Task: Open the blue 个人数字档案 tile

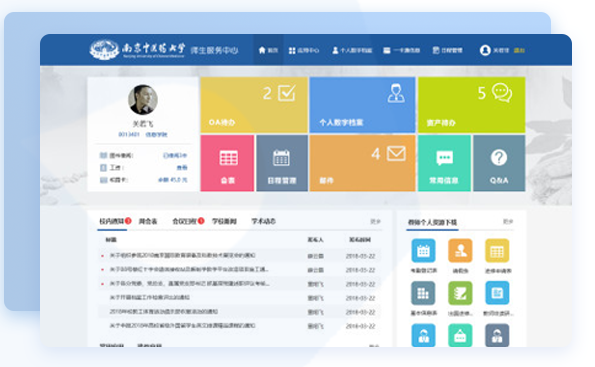Action: pos(362,105)
